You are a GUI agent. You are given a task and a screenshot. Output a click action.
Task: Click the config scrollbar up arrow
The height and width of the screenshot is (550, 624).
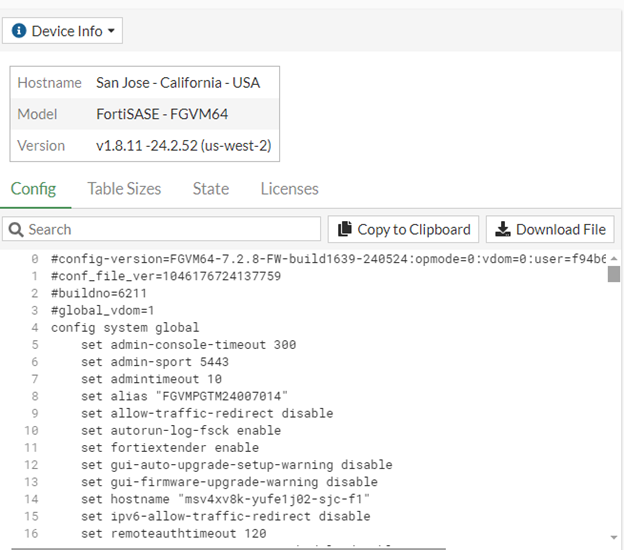click(614, 257)
